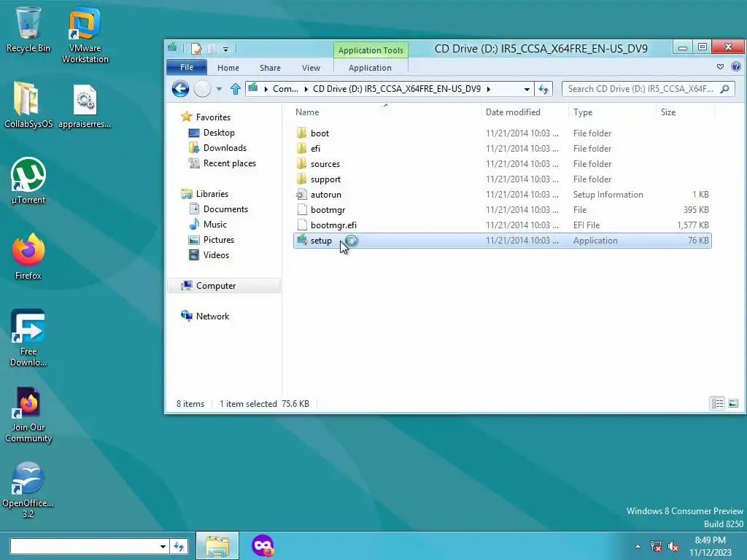The width and height of the screenshot is (747, 560).
Task: Open address bar history dropdown
Action: point(527,89)
